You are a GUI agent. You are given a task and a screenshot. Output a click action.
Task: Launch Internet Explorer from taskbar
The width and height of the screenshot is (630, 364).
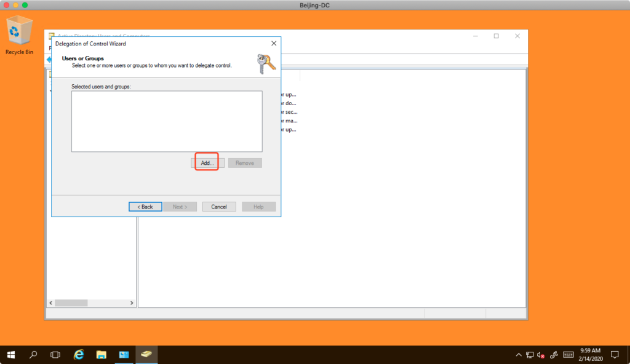[x=79, y=355]
